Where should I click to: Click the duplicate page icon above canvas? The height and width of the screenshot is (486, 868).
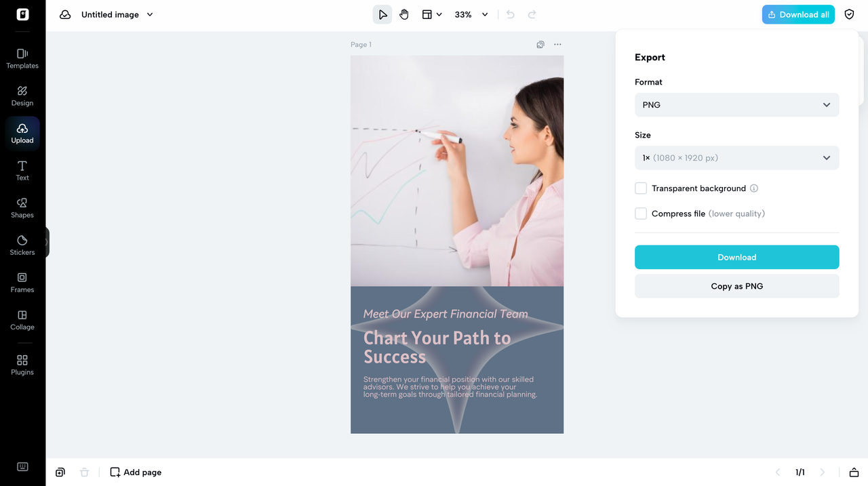point(540,45)
